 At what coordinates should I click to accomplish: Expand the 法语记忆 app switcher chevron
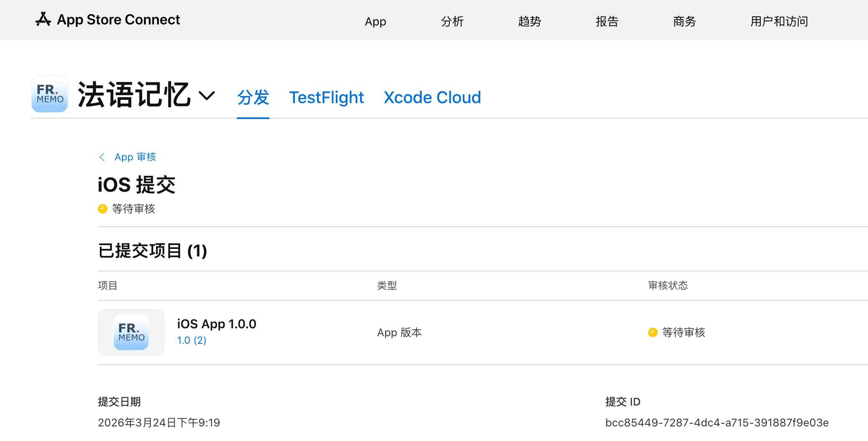(207, 96)
